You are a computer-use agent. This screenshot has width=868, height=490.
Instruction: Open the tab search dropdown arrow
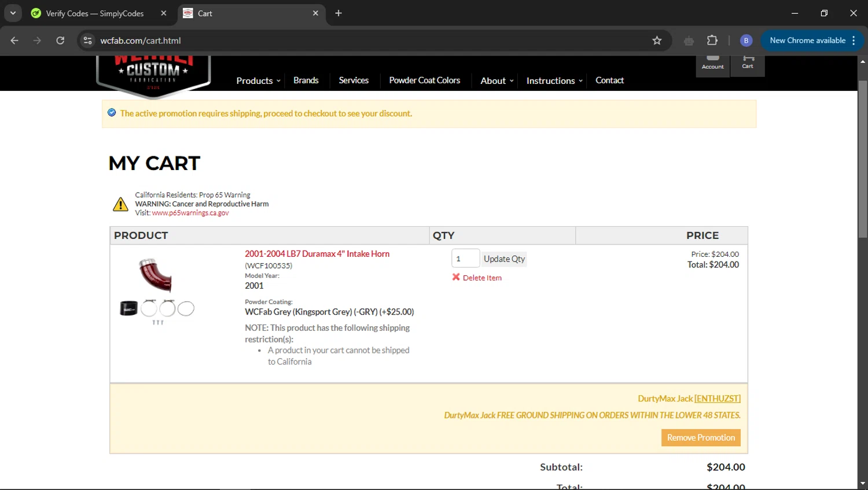click(x=13, y=13)
